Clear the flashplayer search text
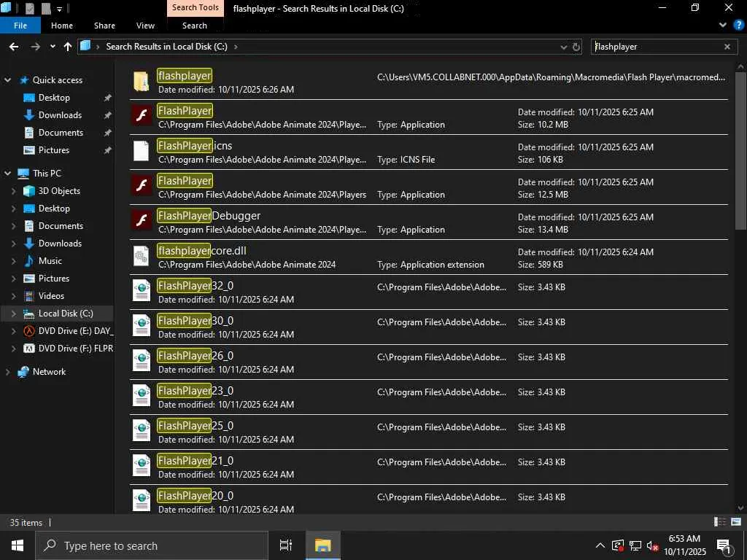This screenshot has width=747, height=560. click(727, 47)
